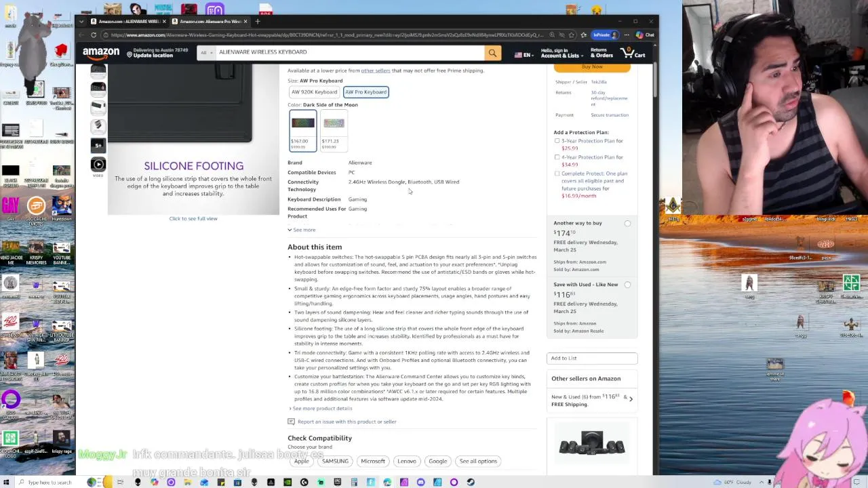
Task: Check the Complete Protect plan box
Action: (557, 174)
